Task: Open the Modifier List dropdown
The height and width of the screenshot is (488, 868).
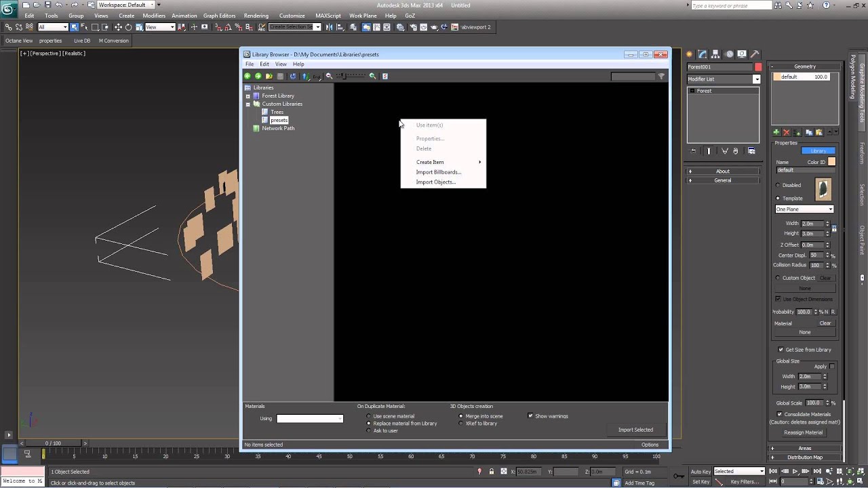Action: (724, 79)
